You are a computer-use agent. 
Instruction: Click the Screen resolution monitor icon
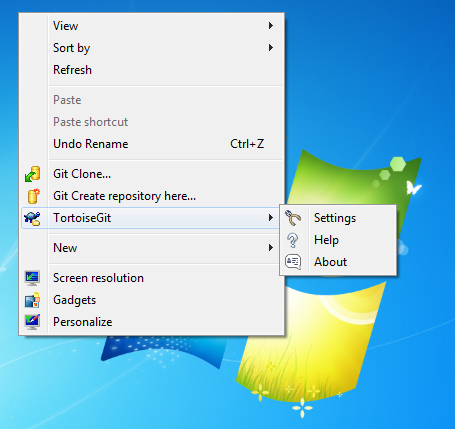coord(32,278)
